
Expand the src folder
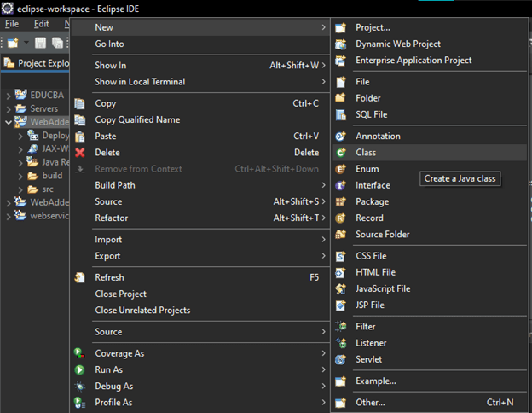pyautogui.click(x=20, y=189)
